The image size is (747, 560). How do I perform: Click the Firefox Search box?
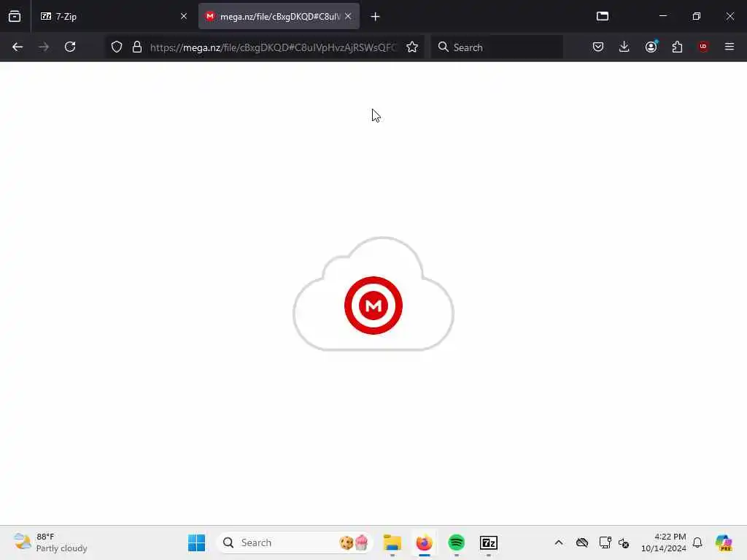click(x=497, y=47)
